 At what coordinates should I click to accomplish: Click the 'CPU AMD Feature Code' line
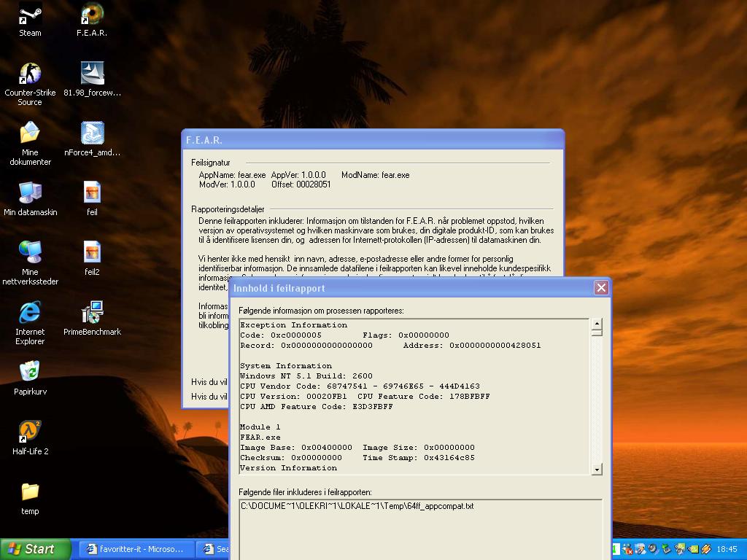point(317,407)
